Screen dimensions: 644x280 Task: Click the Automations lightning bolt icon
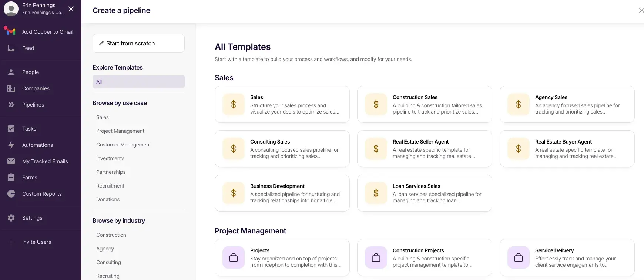(x=11, y=145)
